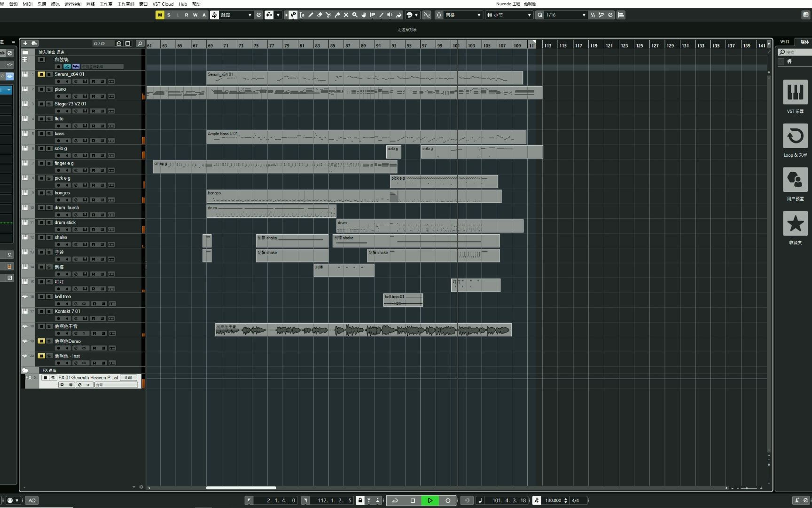The image size is (812, 508).
Task: Click the tempo value 130.000
Action: [553, 500]
